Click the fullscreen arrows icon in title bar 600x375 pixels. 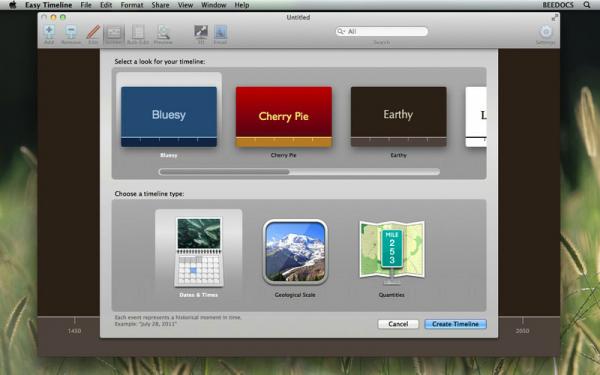(x=555, y=18)
